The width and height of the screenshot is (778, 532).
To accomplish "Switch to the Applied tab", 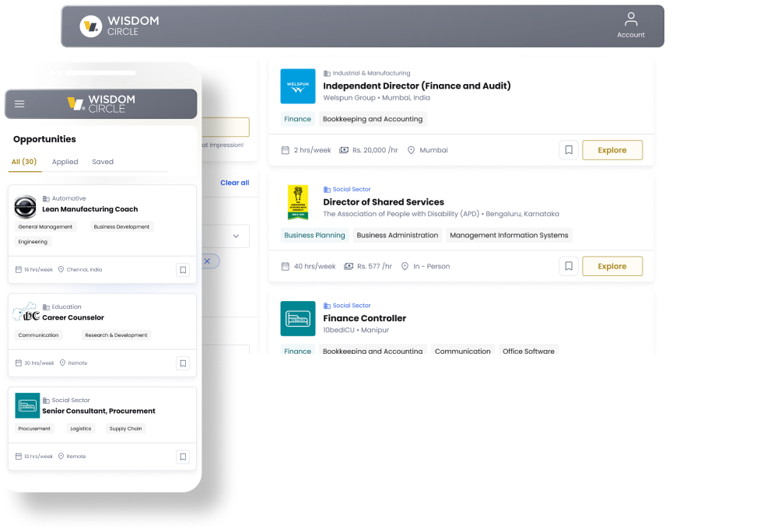I will (65, 162).
